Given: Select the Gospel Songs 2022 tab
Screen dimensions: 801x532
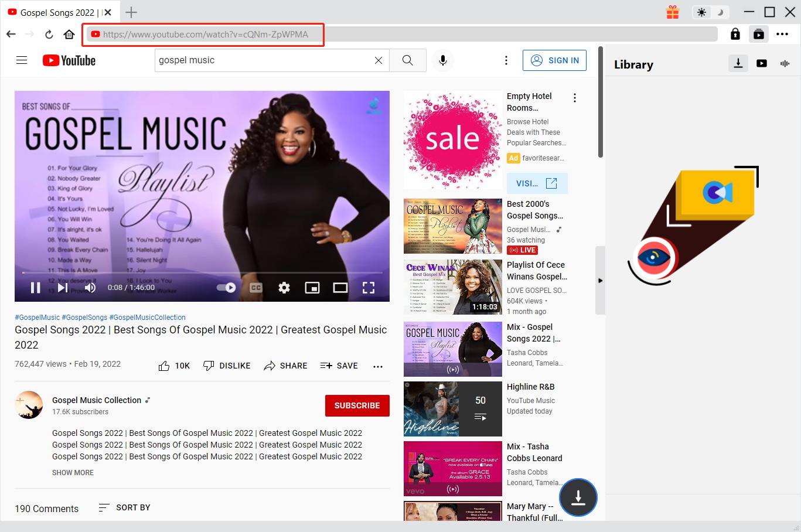Looking at the screenshot, I should click(x=59, y=12).
